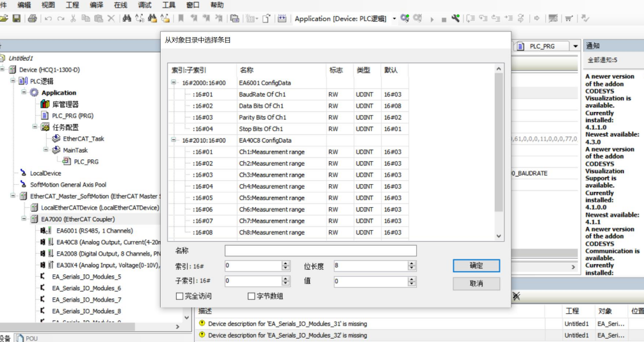Click the PLC_PRG editor tab
The width and height of the screenshot is (644, 342).
coord(542,46)
